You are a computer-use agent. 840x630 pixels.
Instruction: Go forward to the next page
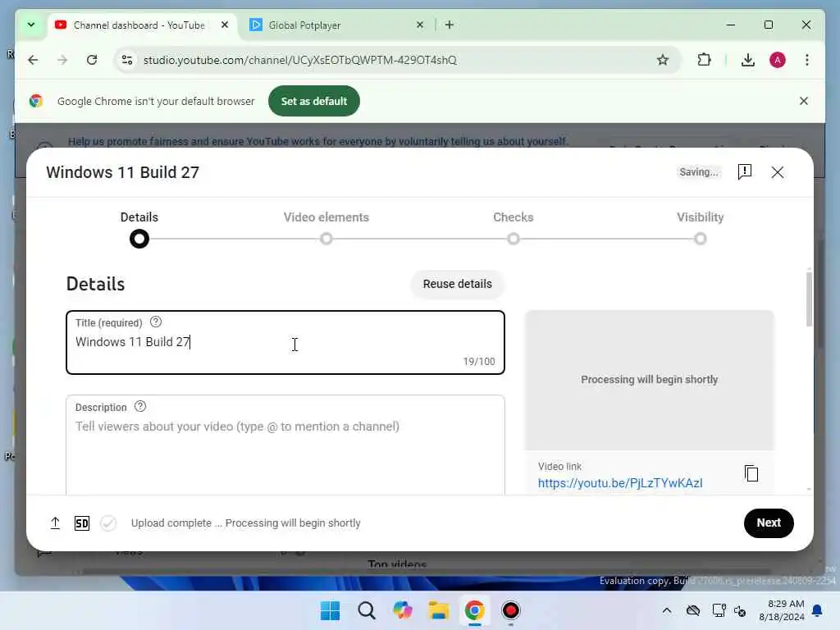62,60
